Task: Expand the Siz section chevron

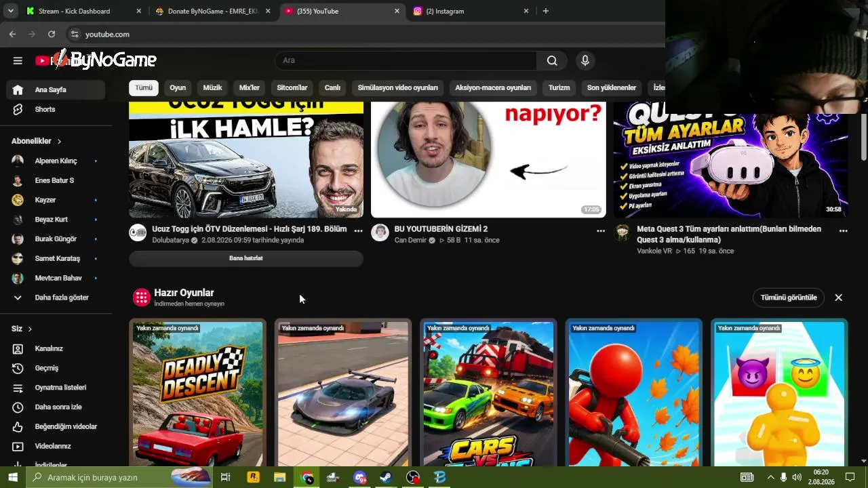Action: coord(30,329)
